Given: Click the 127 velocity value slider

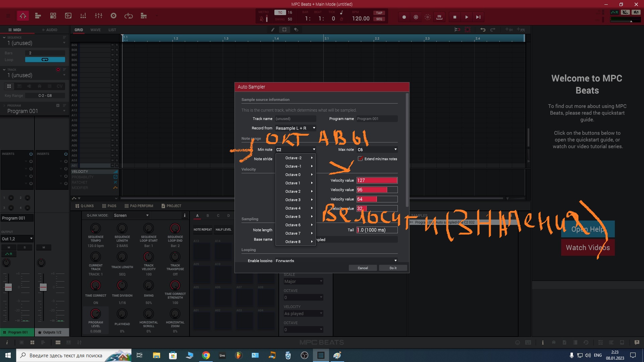Looking at the screenshot, I should tap(377, 180).
